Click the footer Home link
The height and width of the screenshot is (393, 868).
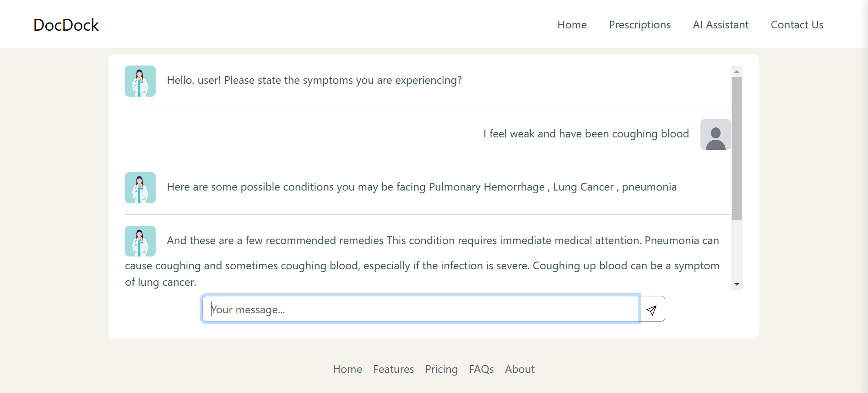(347, 369)
